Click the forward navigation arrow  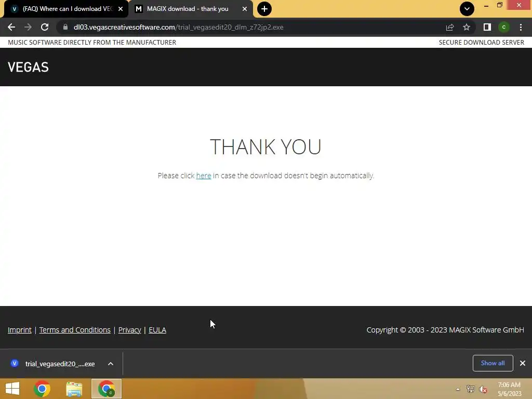(28, 27)
